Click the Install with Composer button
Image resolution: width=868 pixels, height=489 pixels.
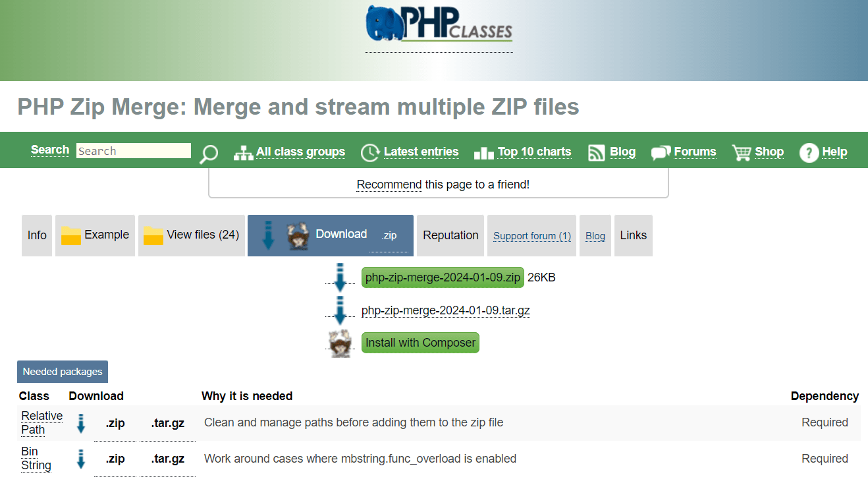coord(420,343)
